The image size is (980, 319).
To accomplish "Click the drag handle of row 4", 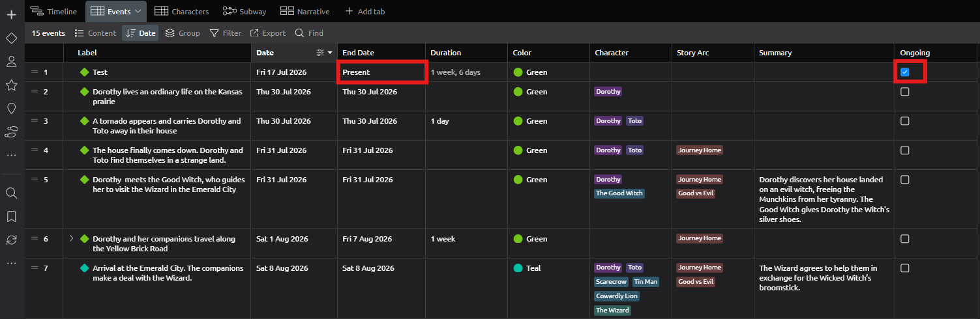I will pyautogui.click(x=35, y=150).
